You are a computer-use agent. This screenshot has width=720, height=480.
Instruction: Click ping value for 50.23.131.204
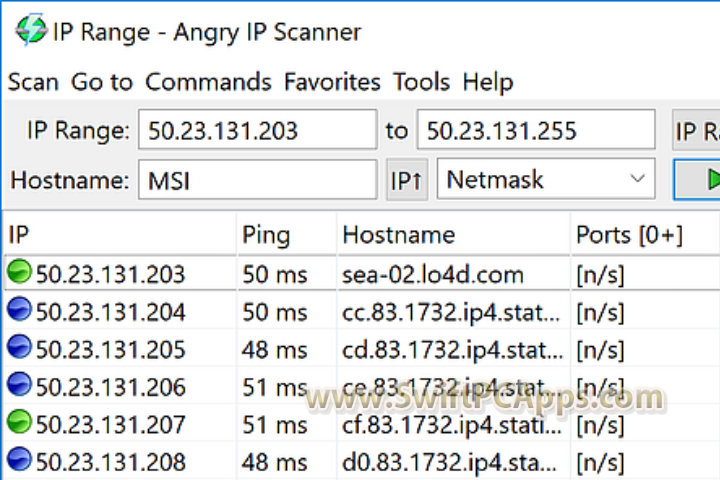tap(275, 312)
